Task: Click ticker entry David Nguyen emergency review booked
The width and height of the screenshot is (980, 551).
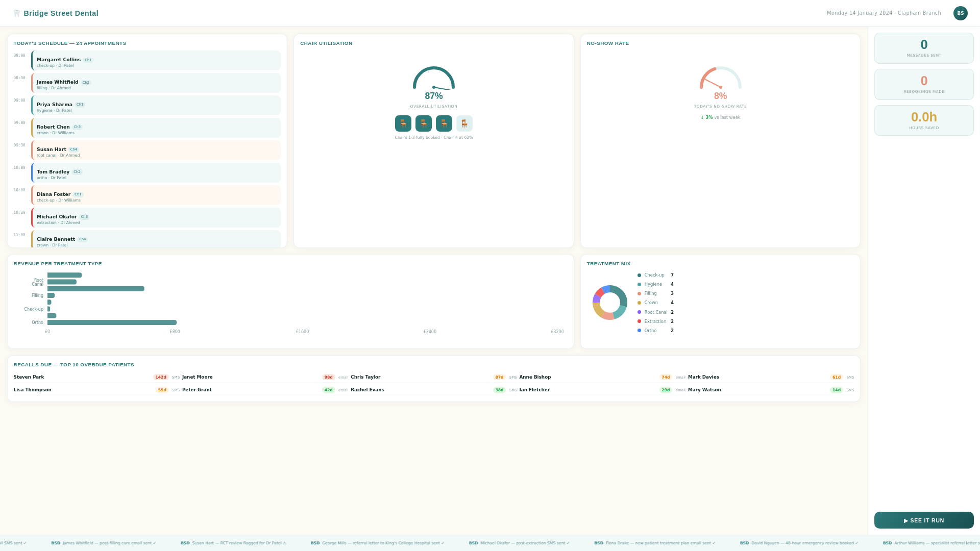Action: [799, 543]
